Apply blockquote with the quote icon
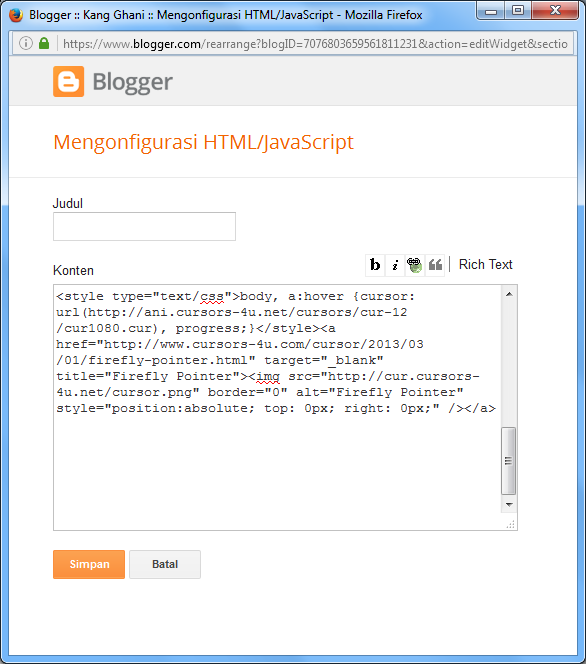Image resolution: width=586 pixels, height=664 pixels. [x=435, y=266]
